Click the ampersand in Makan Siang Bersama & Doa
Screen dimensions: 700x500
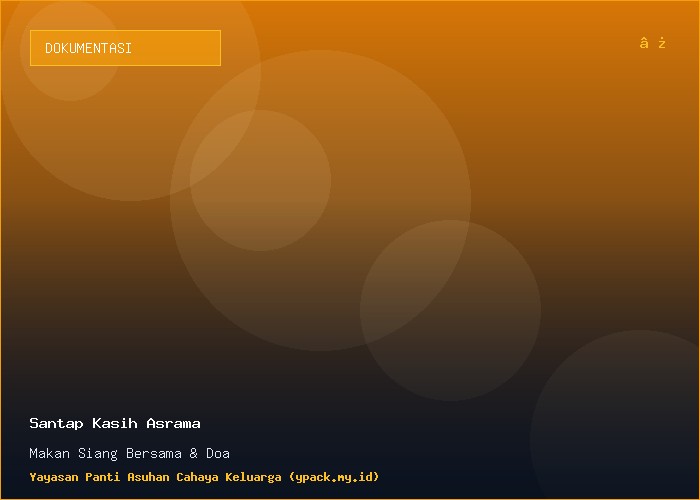193,454
